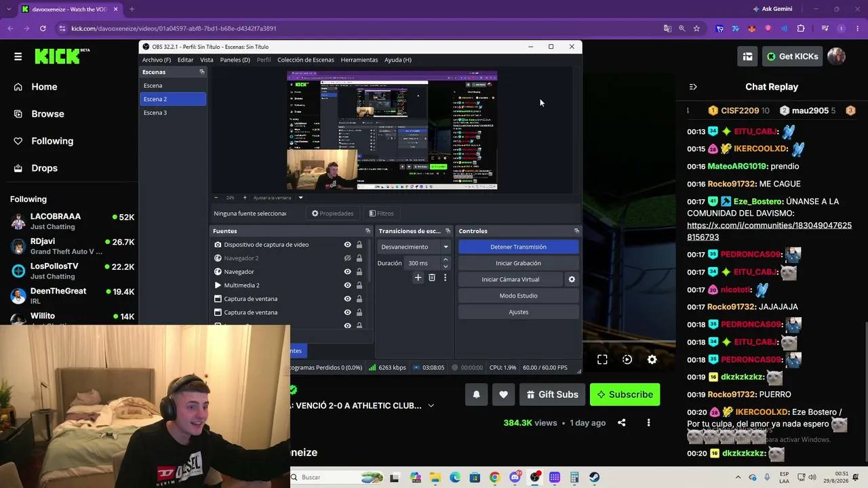Share the video using the share icon
Image resolution: width=868 pixels, height=488 pixels.
[621, 423]
